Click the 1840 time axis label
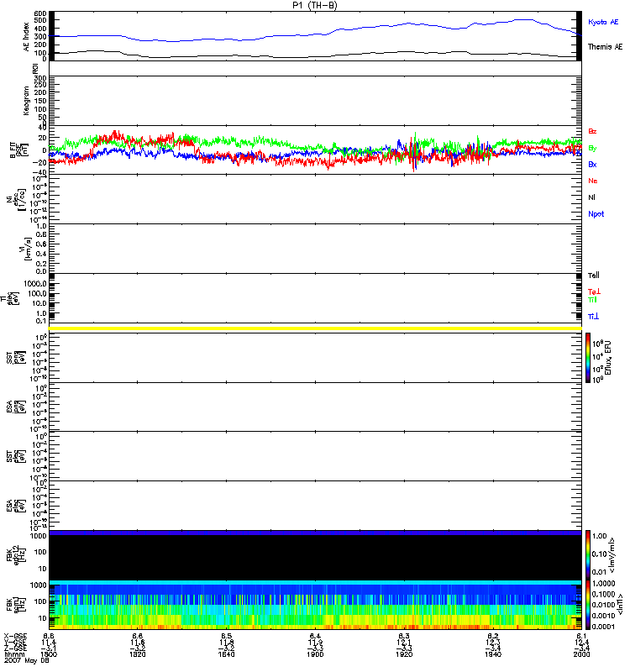 (x=226, y=654)
